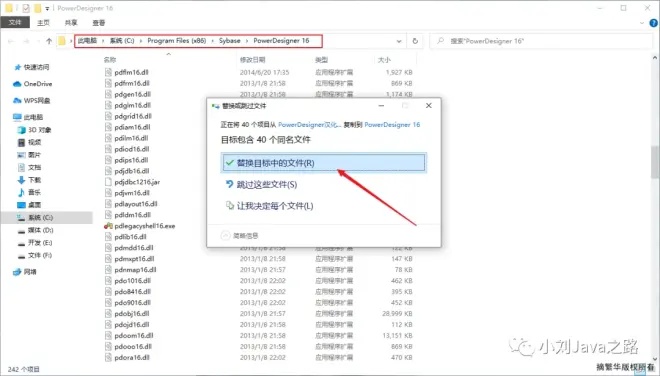Click Program Files (x86) breadcrumb
This screenshot has height=376, width=660.
(x=177, y=41)
